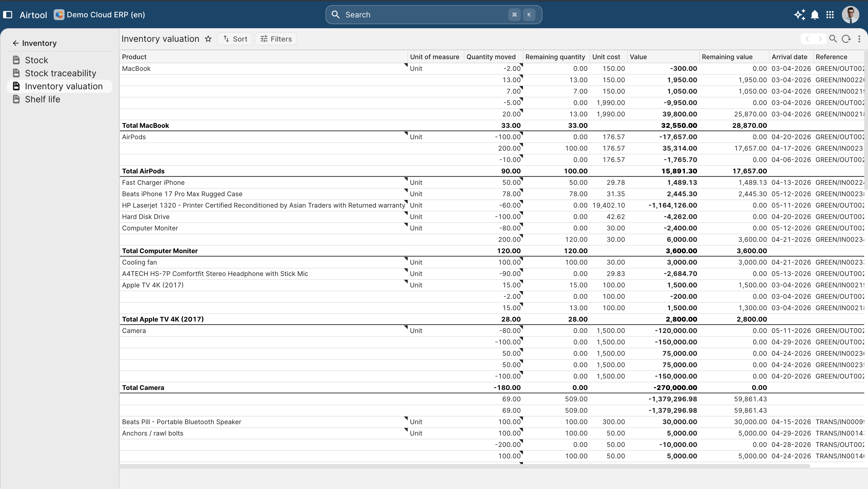Open the Sort options
868x489 pixels.
click(235, 39)
